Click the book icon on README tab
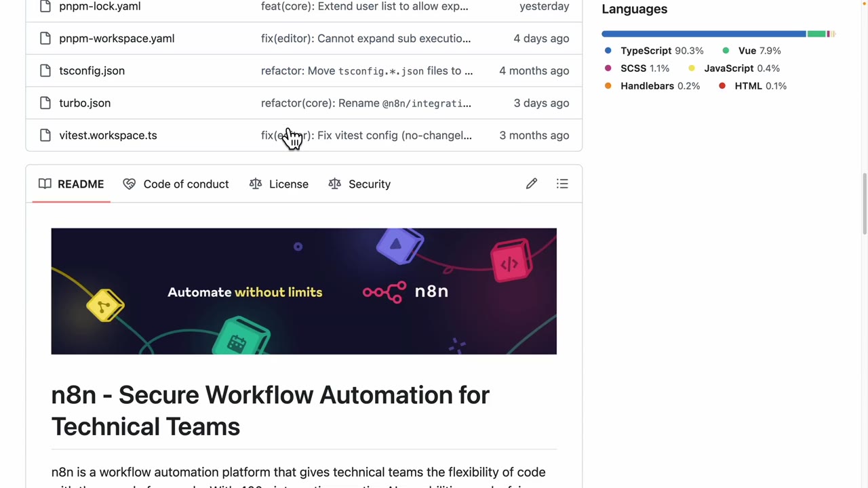 (x=45, y=184)
